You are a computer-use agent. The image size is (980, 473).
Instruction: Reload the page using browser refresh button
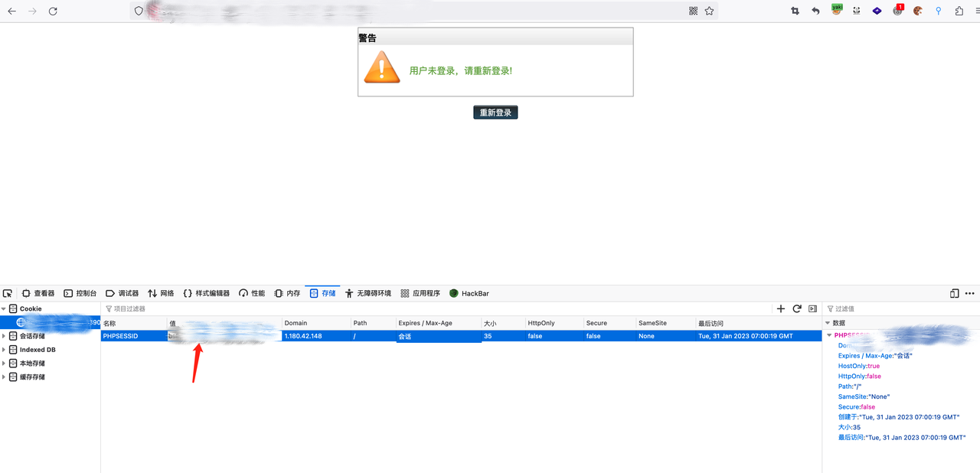click(x=53, y=11)
